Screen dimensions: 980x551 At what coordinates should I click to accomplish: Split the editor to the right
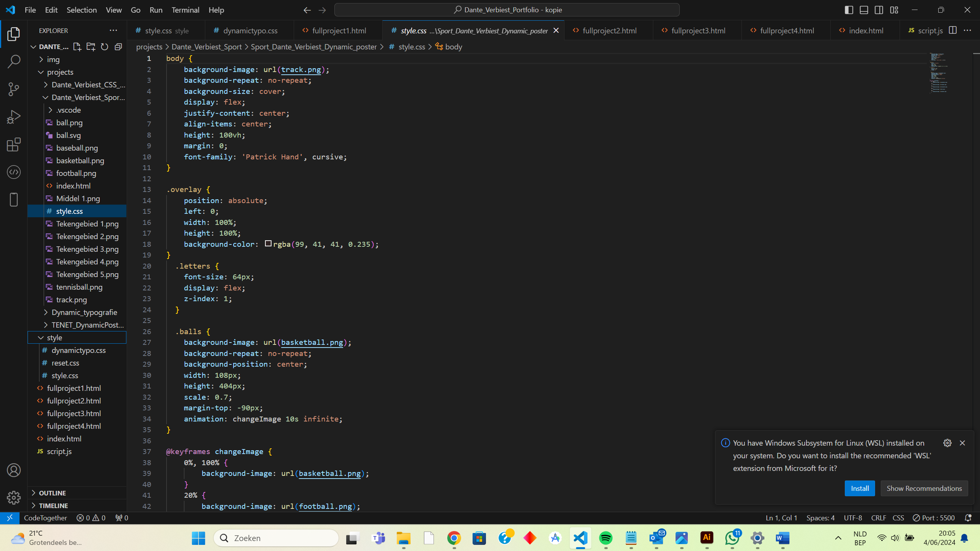click(x=953, y=30)
